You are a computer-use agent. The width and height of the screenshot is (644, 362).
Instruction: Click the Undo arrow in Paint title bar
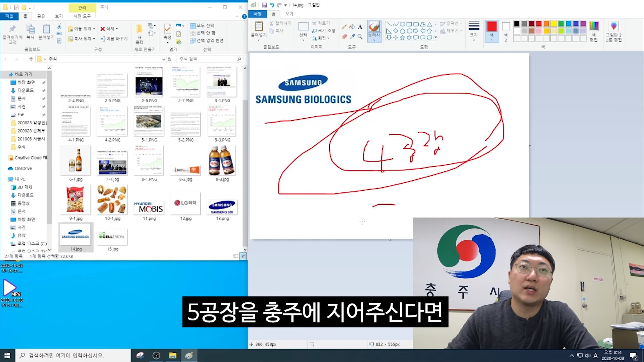pyautogui.click(x=272, y=5)
